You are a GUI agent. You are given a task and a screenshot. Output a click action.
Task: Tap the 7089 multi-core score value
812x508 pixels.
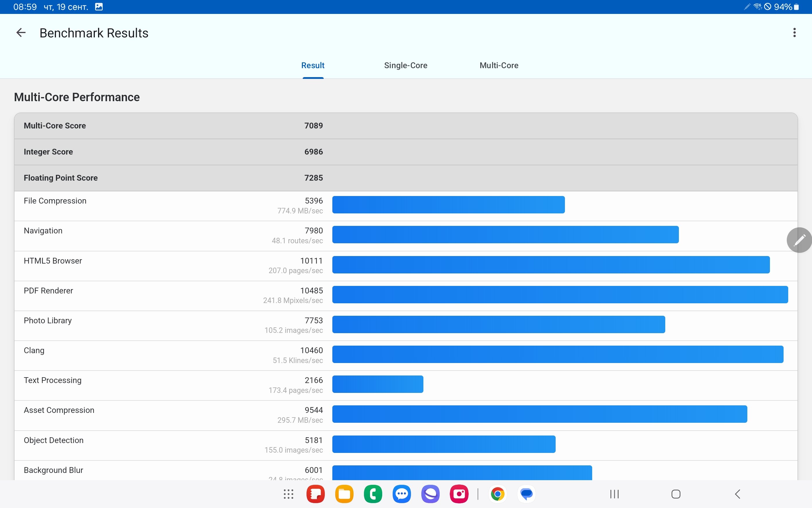click(313, 126)
